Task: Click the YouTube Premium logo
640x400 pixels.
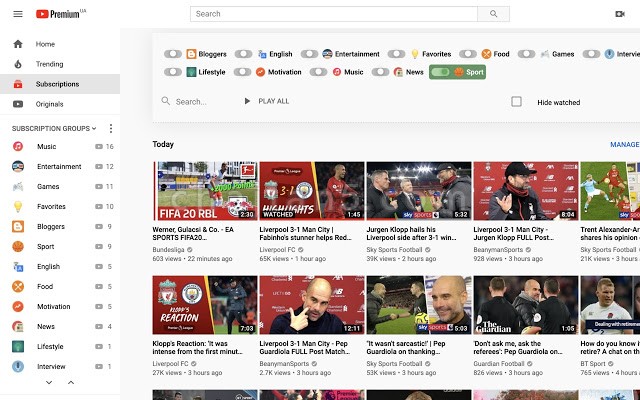Action: [61, 14]
